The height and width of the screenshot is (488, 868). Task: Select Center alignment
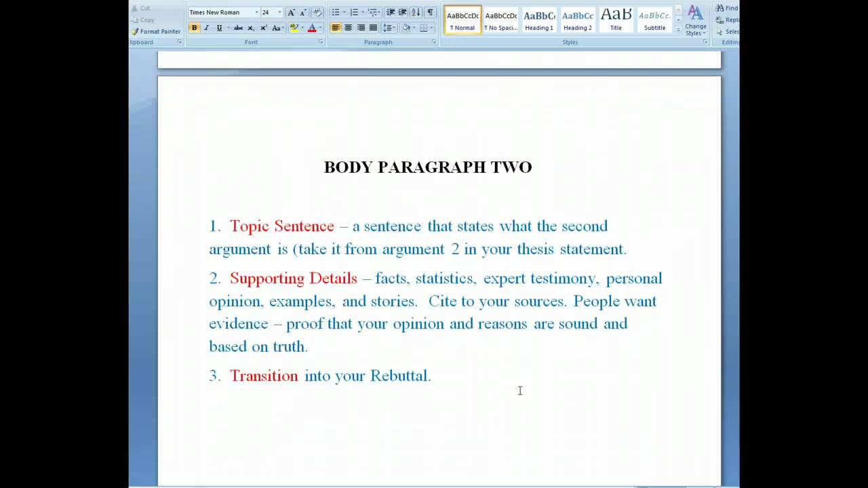(x=348, y=28)
